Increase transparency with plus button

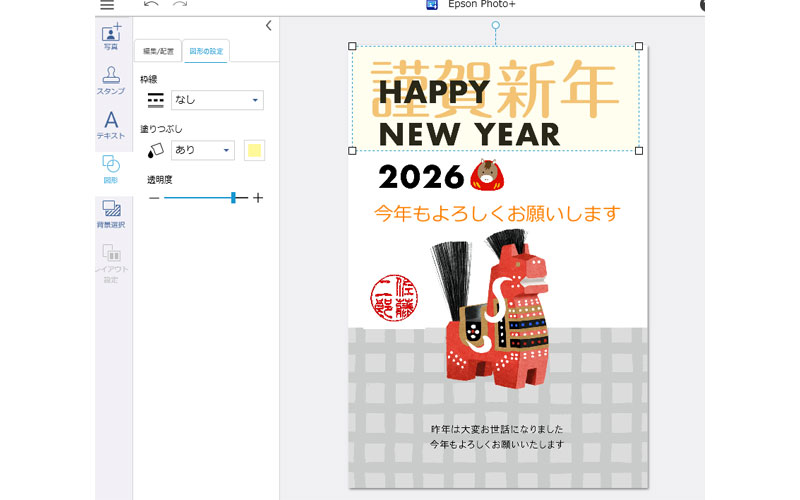258,197
